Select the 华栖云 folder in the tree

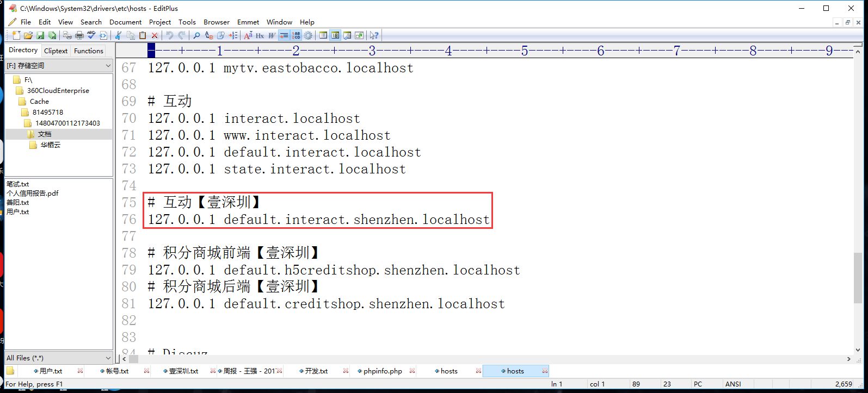coord(51,145)
